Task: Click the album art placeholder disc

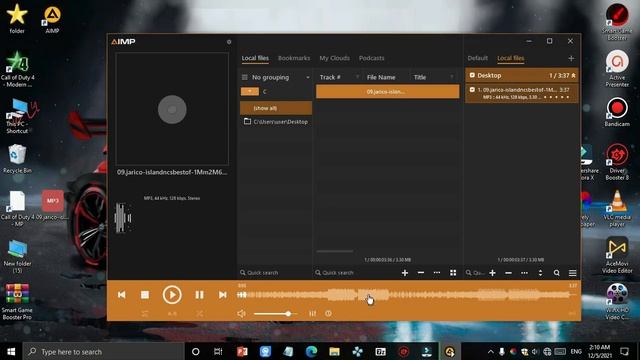Action: (x=172, y=109)
